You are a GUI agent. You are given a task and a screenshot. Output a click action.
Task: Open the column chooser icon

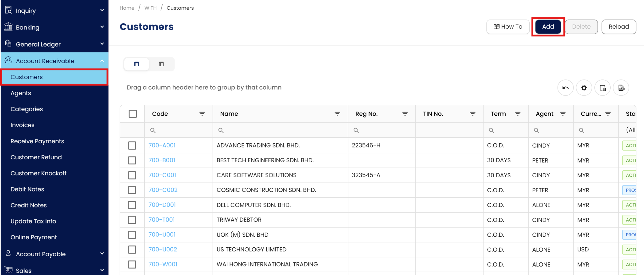602,88
